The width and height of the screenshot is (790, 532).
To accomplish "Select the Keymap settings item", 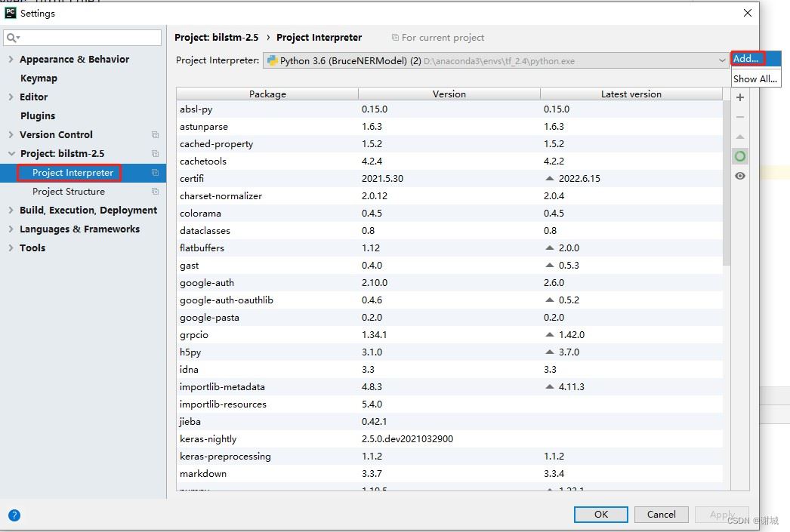I will click(x=39, y=78).
